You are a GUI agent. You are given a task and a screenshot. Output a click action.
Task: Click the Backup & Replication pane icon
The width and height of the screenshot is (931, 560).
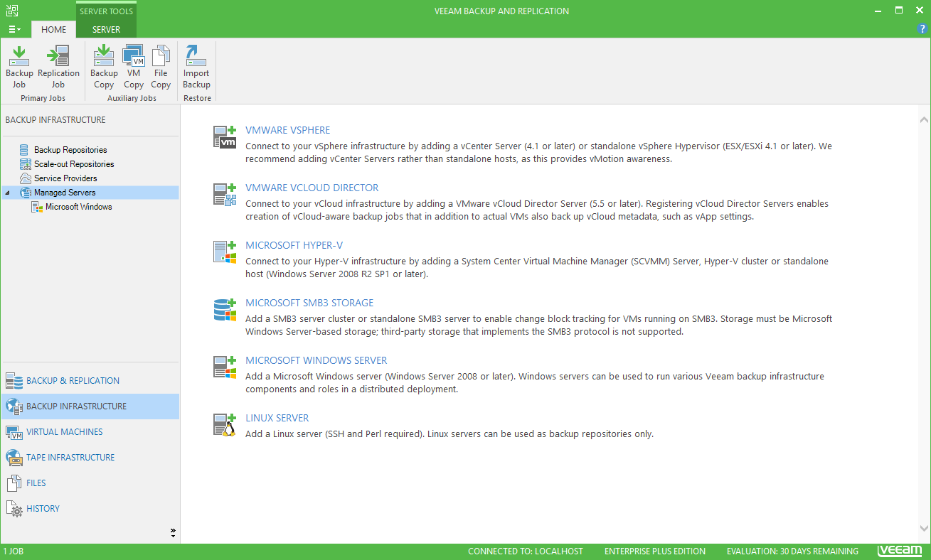pos(14,381)
